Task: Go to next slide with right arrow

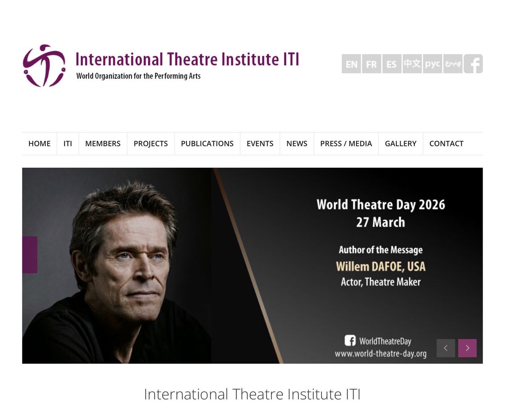Action: point(467,348)
